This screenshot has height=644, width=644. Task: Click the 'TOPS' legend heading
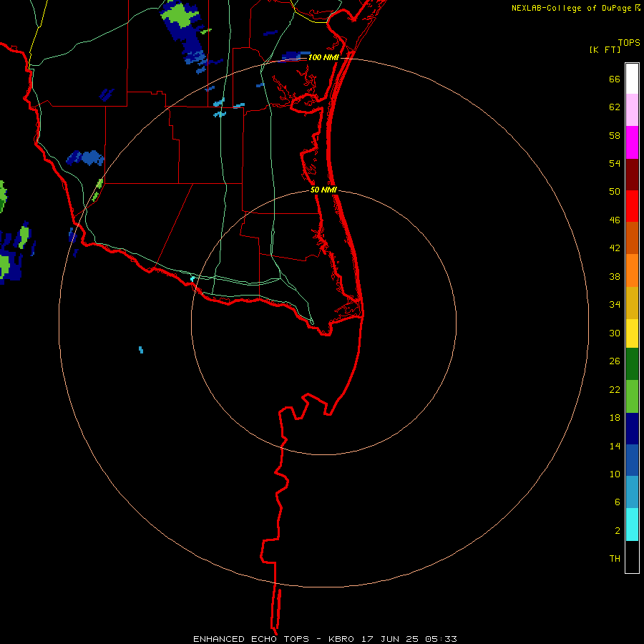[629, 42]
